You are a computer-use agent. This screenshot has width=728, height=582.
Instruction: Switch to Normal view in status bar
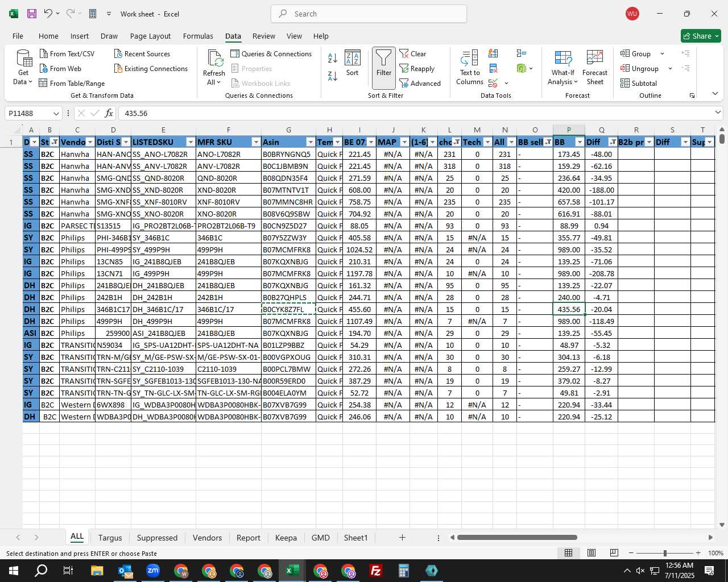568,553
